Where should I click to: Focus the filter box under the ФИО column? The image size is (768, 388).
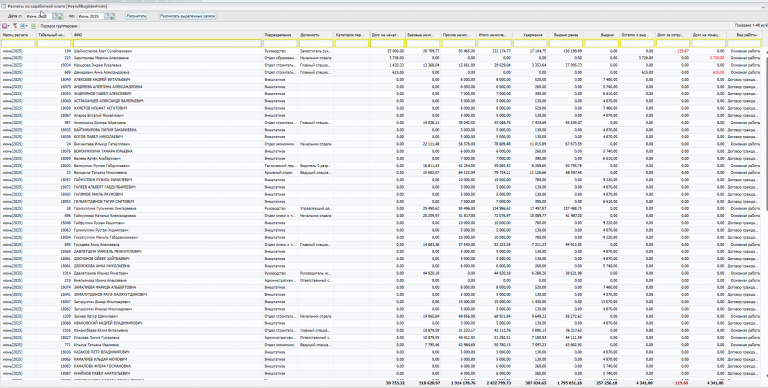coord(167,44)
